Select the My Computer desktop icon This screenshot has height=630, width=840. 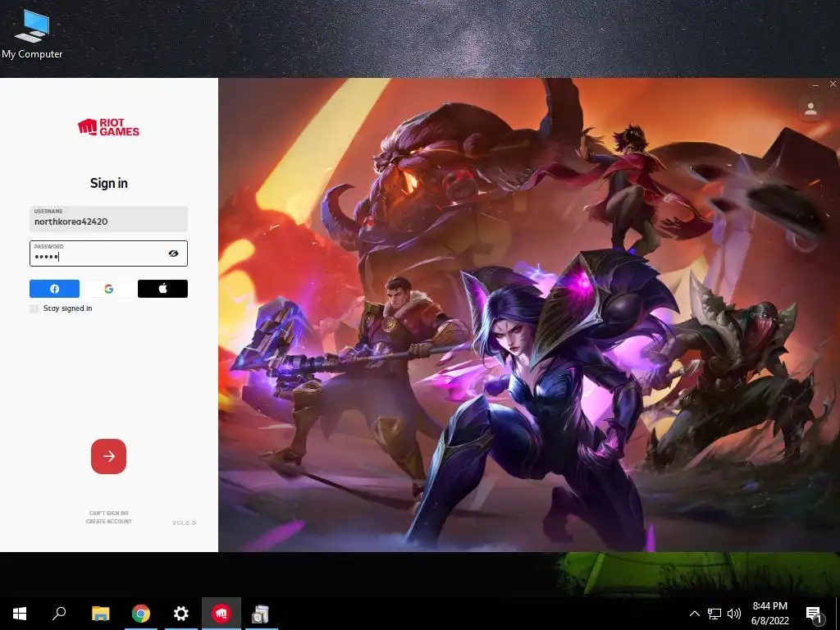tap(32, 34)
